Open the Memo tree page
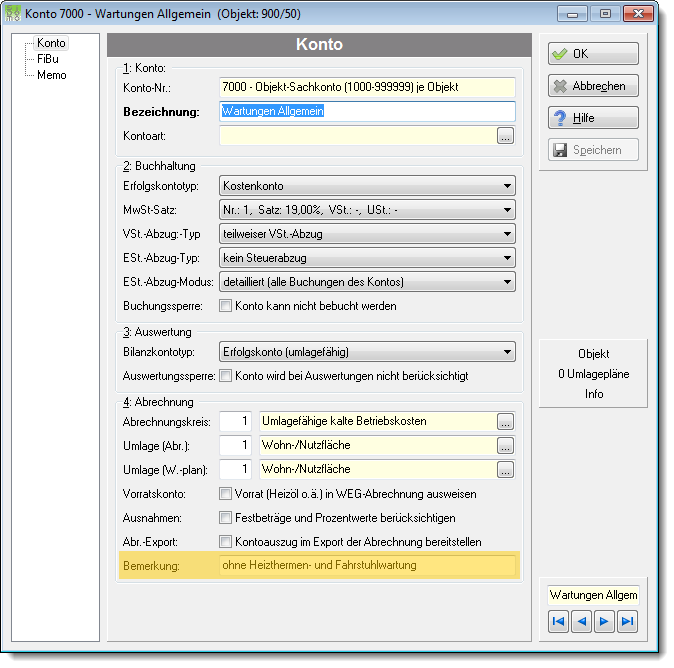The height and width of the screenshot is (668, 674). click(x=52, y=75)
